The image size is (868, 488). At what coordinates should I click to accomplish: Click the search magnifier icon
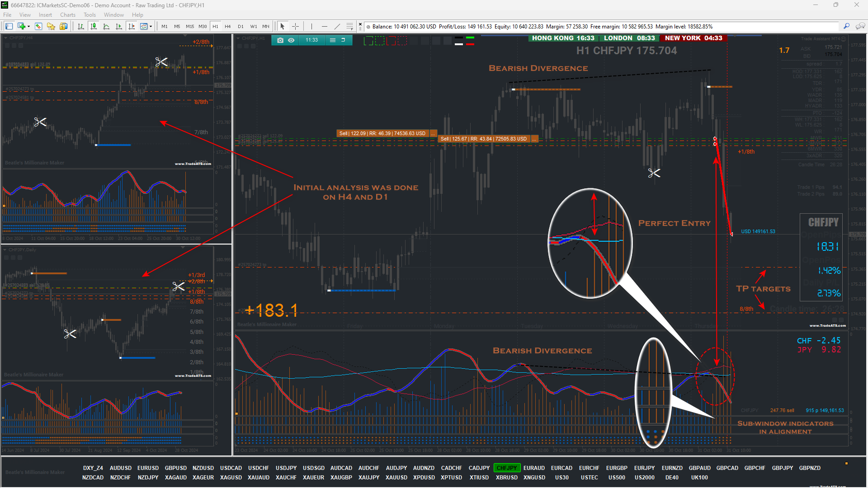[x=846, y=27]
